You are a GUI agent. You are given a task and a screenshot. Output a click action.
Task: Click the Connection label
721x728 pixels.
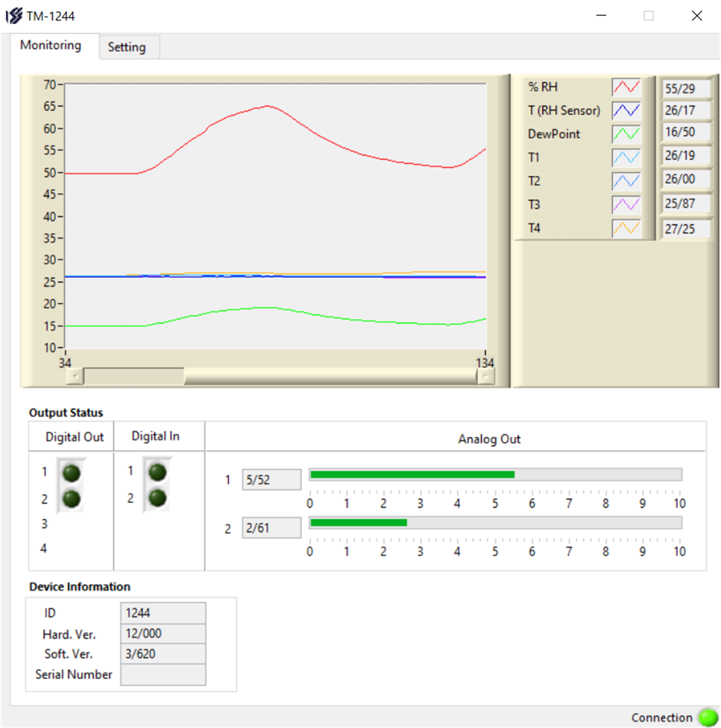(662, 718)
